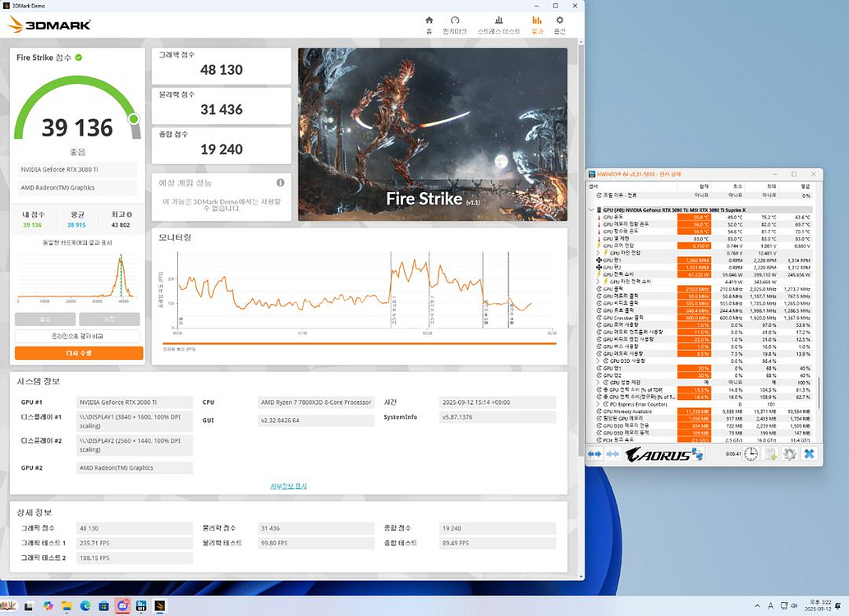Click the score distribution histogram

pyautogui.click(x=76, y=275)
